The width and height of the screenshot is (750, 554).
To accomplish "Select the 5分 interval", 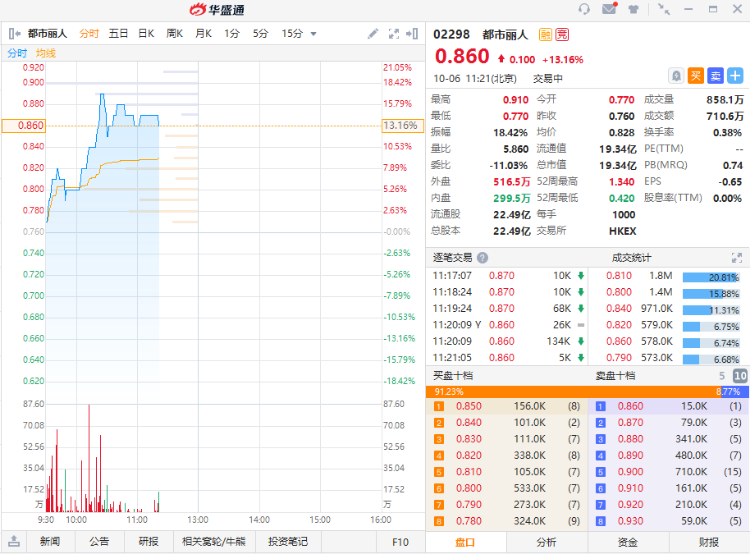I will 260,33.
